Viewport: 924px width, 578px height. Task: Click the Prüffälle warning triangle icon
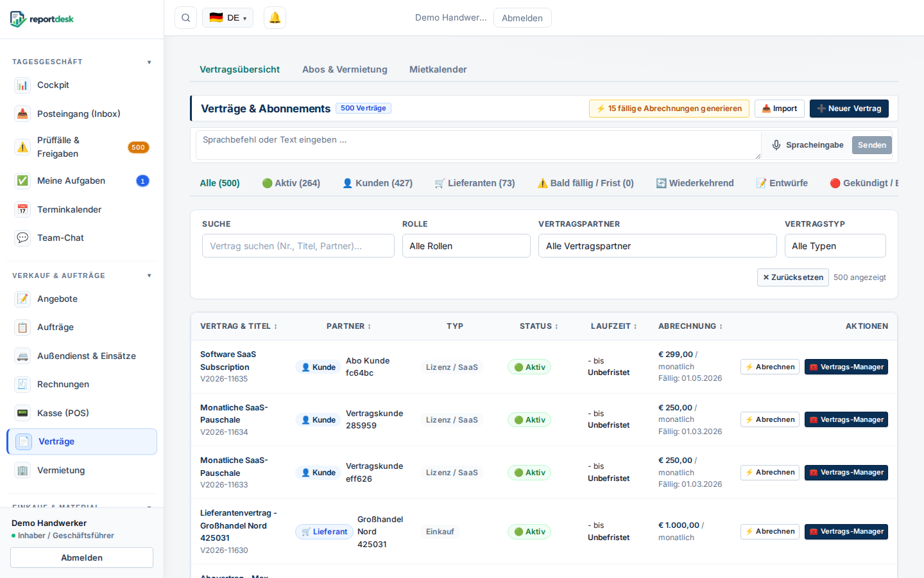22,147
